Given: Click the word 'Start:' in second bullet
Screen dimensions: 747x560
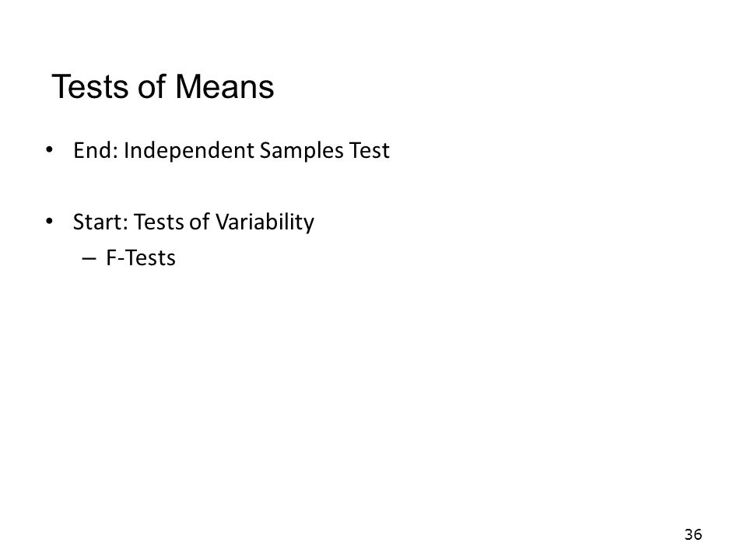Looking at the screenshot, I should click(x=100, y=222).
